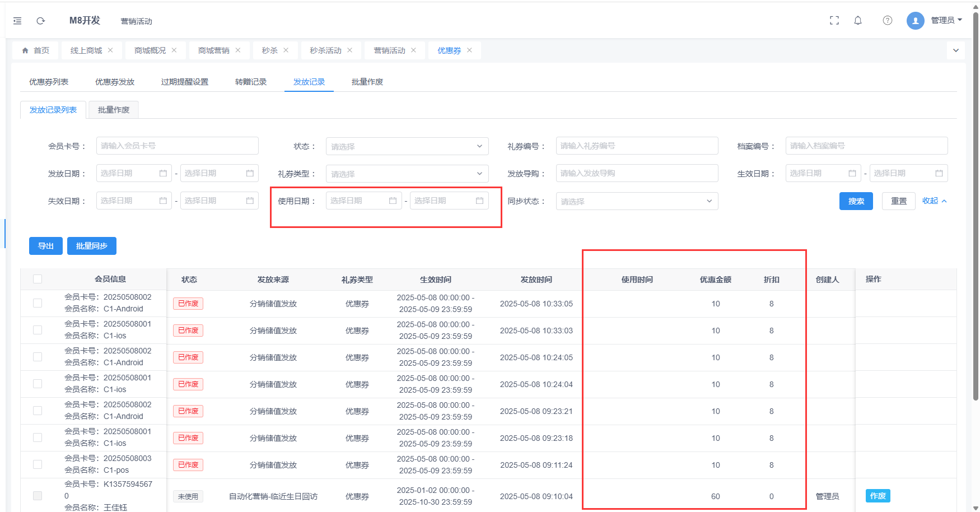Open the notifications bell
Image resolution: width=980 pixels, height=512 pixels.
[858, 21]
